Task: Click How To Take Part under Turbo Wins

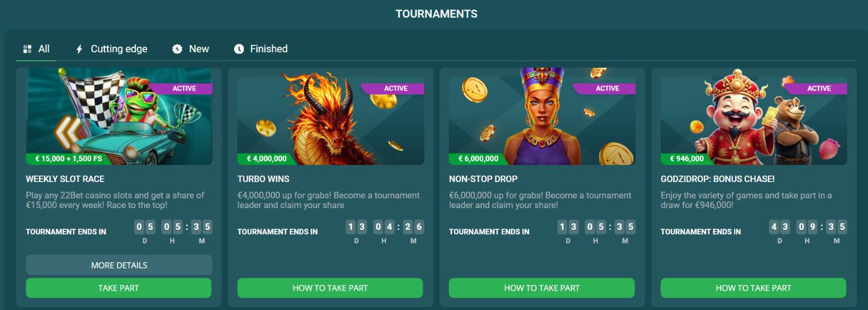Action: tap(330, 288)
